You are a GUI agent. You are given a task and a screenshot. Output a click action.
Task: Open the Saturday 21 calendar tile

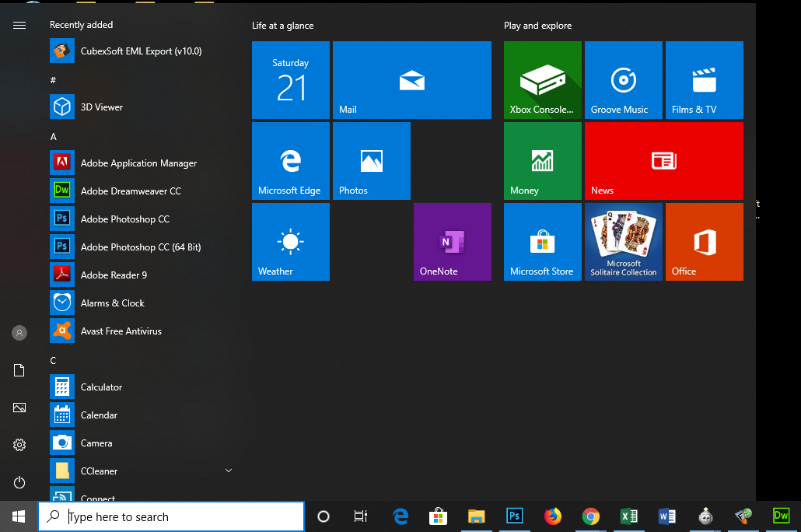pos(291,80)
